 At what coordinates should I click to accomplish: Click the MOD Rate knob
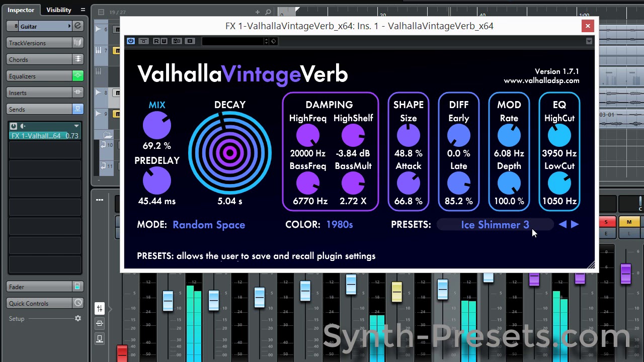point(509,136)
